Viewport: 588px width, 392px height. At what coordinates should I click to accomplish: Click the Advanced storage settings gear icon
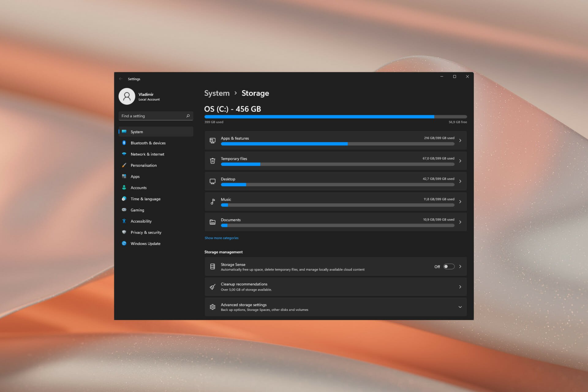tap(212, 307)
